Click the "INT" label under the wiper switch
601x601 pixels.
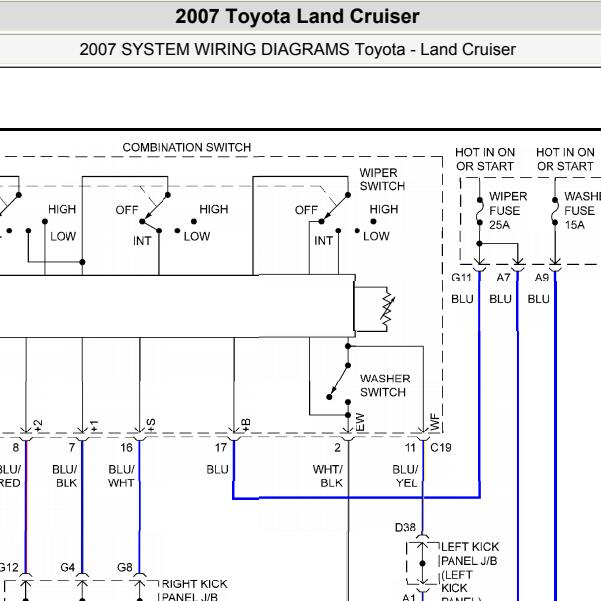coord(323,241)
